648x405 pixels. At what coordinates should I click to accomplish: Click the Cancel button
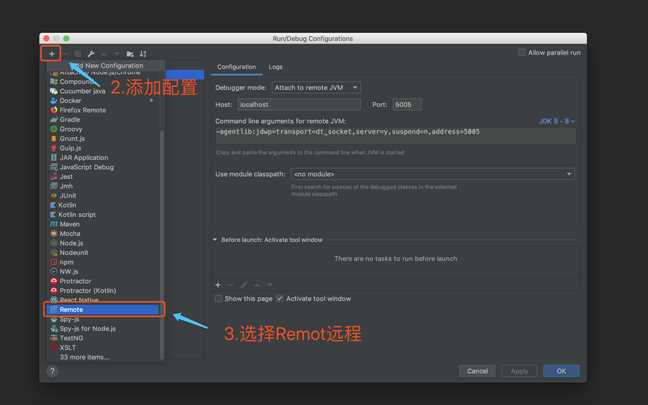pyautogui.click(x=477, y=371)
